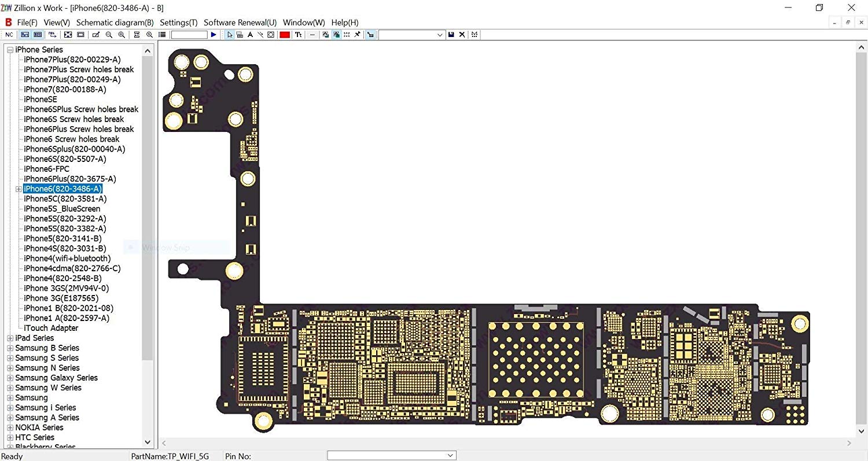Click the M dotted toolbar icon

[475, 35]
